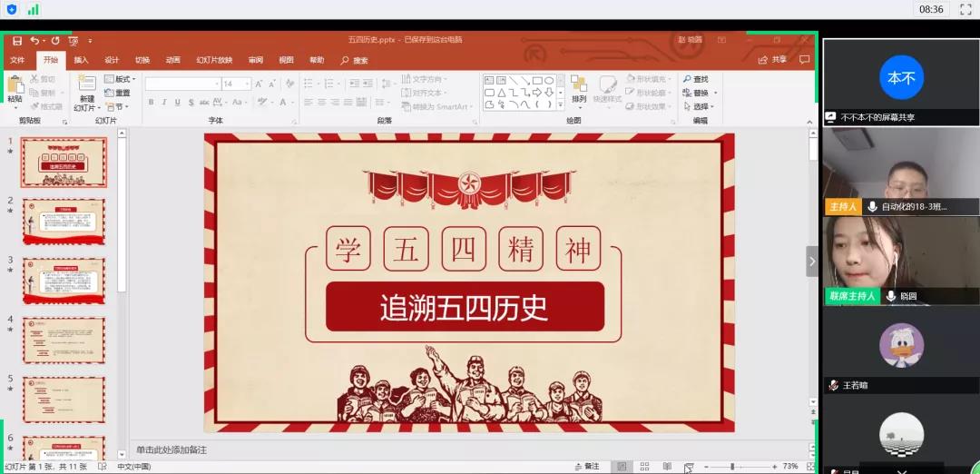Toggle bold formatting

coord(151,103)
